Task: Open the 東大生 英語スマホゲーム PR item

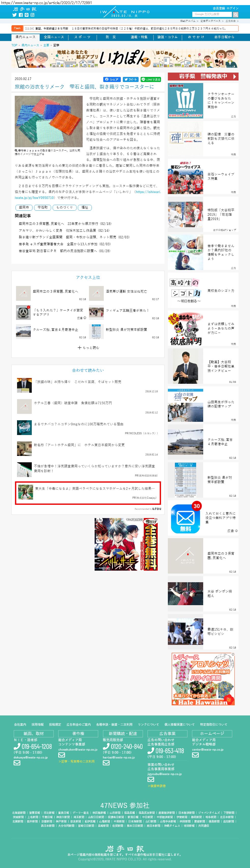Action: (x=88, y=493)
